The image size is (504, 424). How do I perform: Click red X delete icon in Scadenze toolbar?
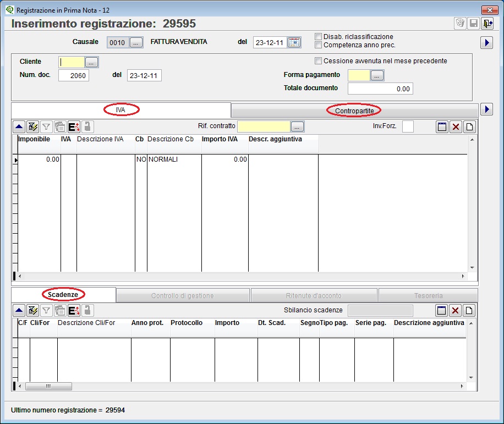pos(456,310)
